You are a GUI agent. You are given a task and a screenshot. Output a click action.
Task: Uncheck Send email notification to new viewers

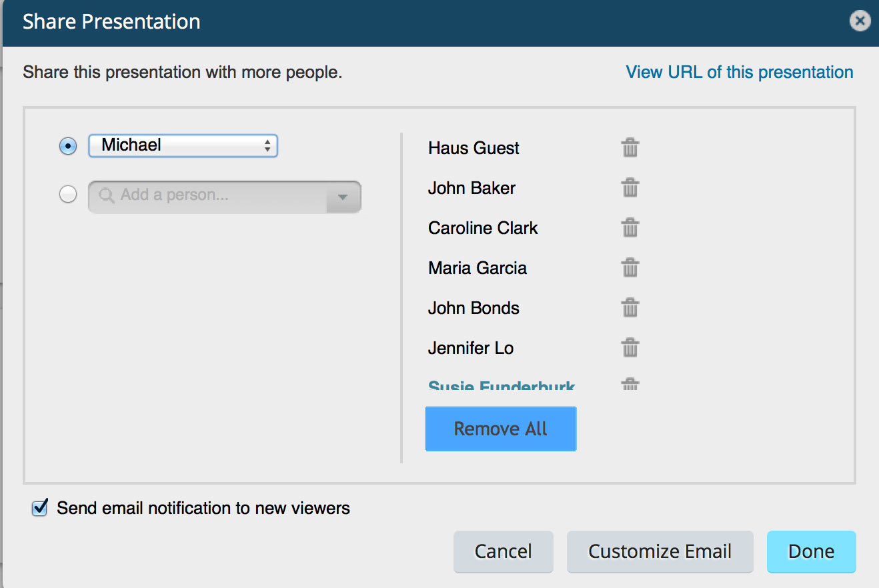[40, 509]
